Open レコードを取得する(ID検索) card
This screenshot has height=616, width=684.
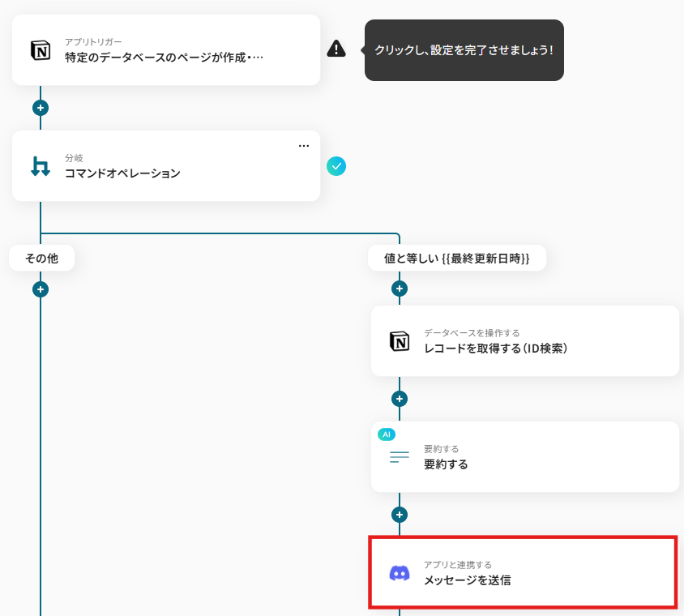[x=525, y=340]
